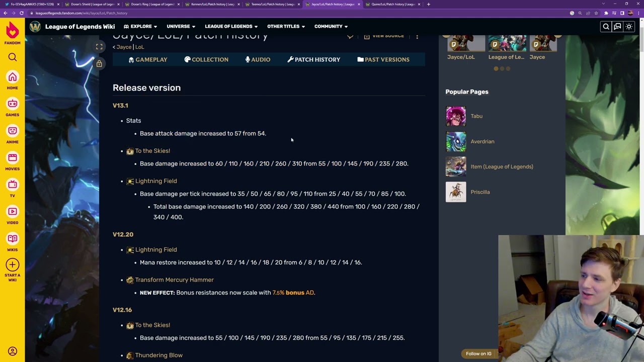Open the V12.20 patch link

(x=123, y=234)
